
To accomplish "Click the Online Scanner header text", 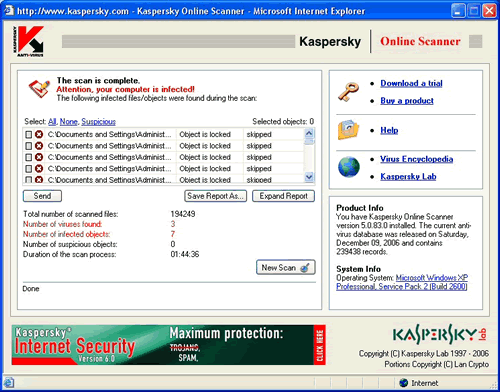I will pyautogui.click(x=420, y=41).
